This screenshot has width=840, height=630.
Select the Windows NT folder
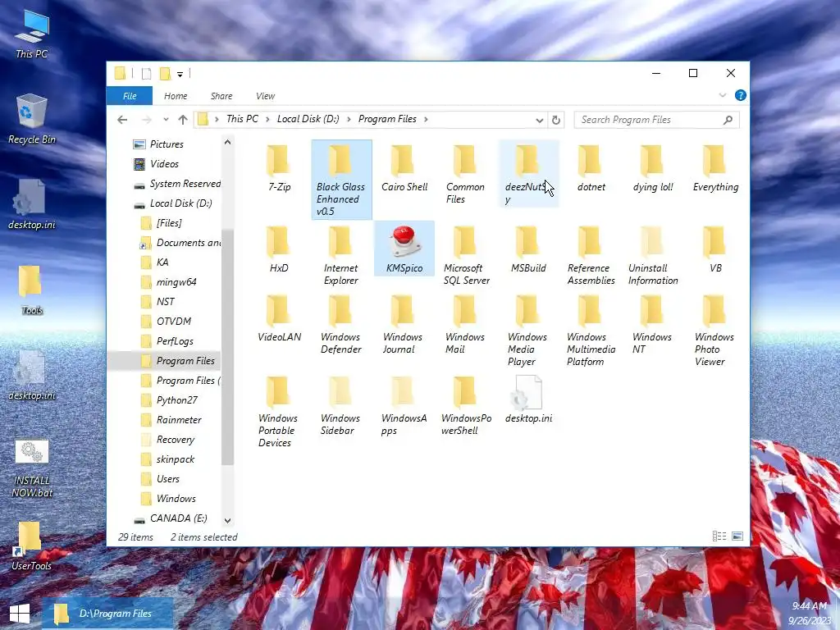click(651, 324)
